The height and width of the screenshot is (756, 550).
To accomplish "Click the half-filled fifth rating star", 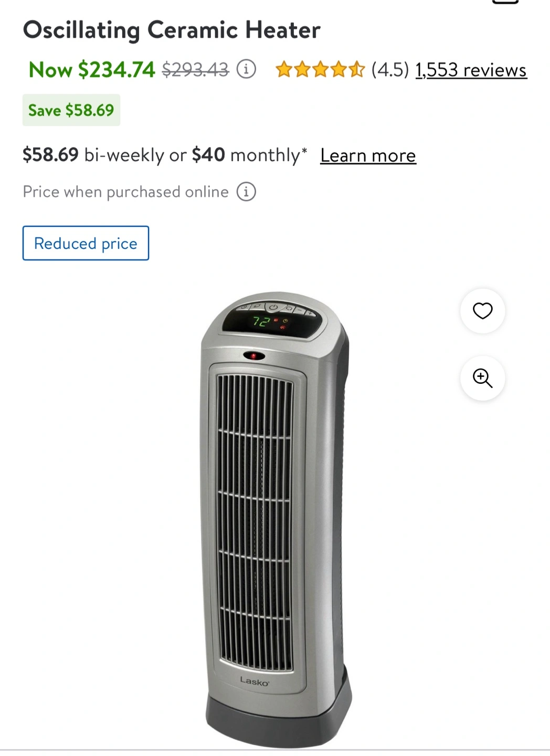I will click(356, 69).
